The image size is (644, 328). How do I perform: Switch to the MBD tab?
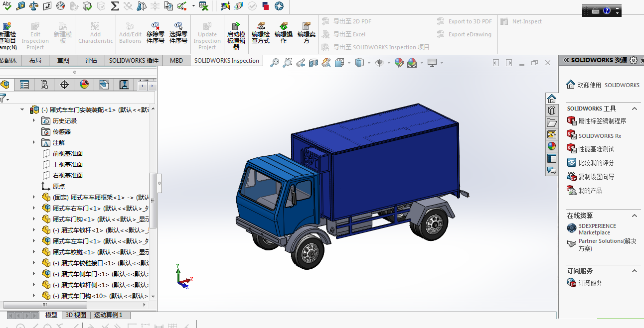176,60
